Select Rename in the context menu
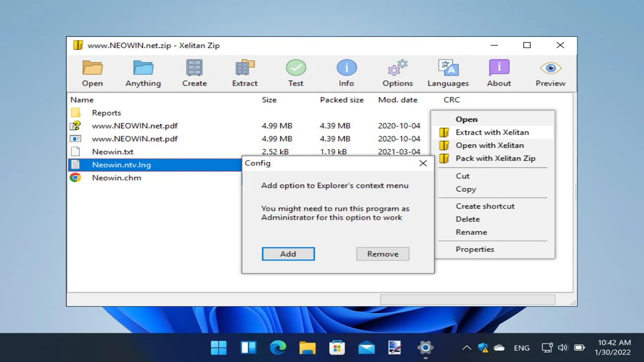Image resolution: width=644 pixels, height=362 pixels. pos(471,232)
